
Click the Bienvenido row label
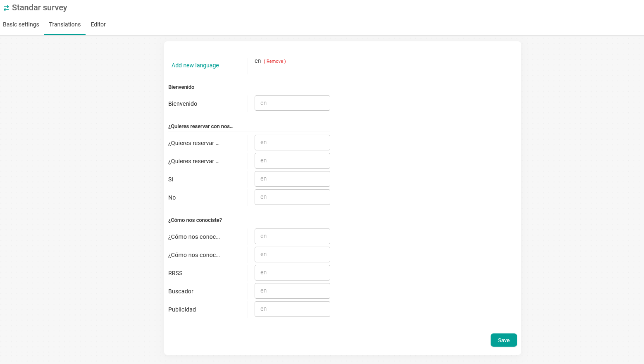tap(183, 104)
